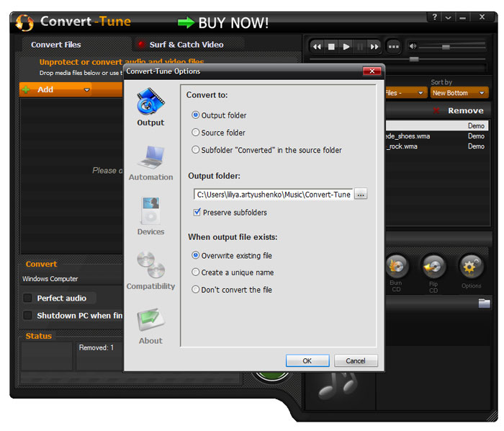504x431 pixels.
Task: Select Subfolder "Converted" in source folder option
Action: pyautogui.click(x=195, y=150)
